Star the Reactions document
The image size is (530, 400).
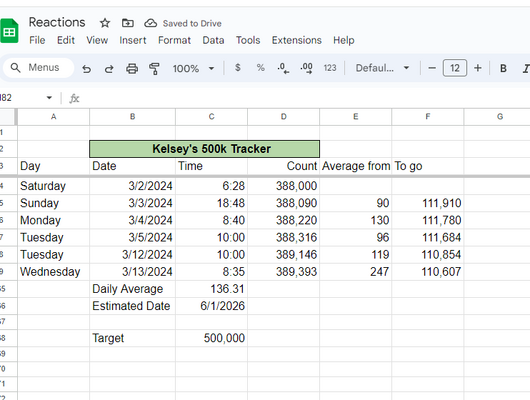105,23
